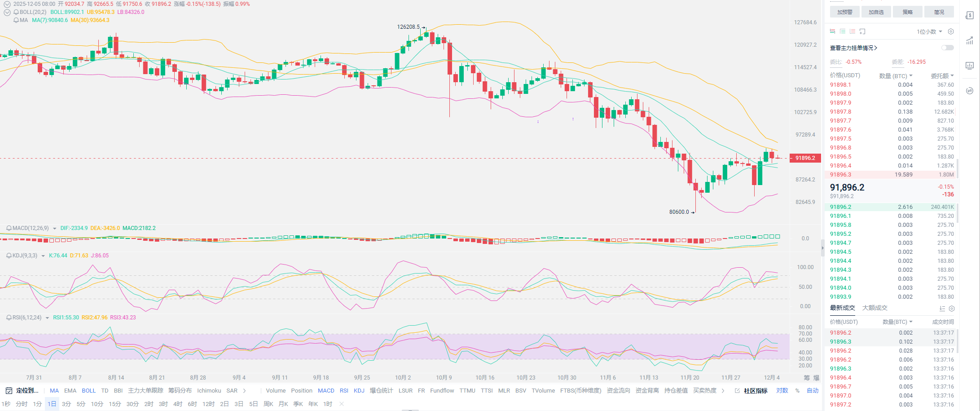Viewport: 980px width, 411px height.
Task: Click the calendar 定位到 locate icon
Action: coord(9,391)
